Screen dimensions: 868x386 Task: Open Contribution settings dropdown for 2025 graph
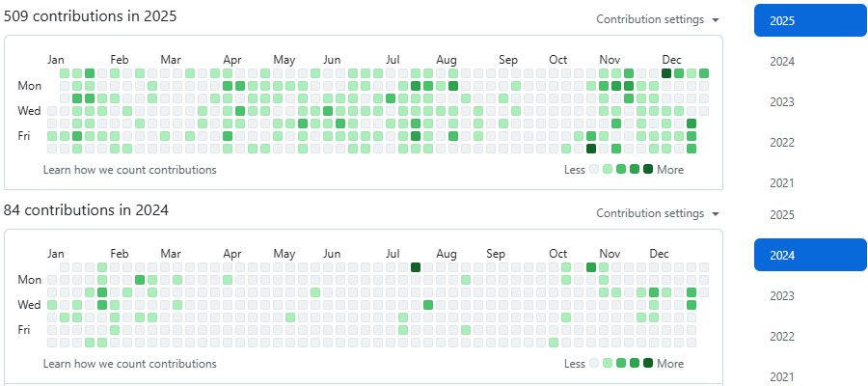(658, 19)
